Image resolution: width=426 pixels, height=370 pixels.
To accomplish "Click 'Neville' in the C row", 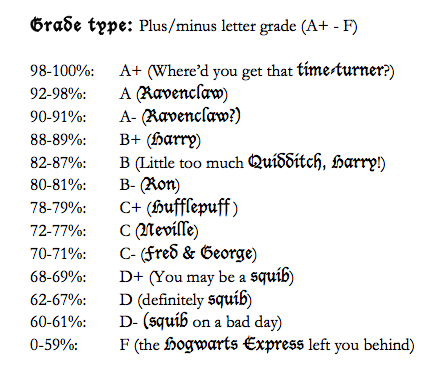I will pyautogui.click(x=167, y=230).
